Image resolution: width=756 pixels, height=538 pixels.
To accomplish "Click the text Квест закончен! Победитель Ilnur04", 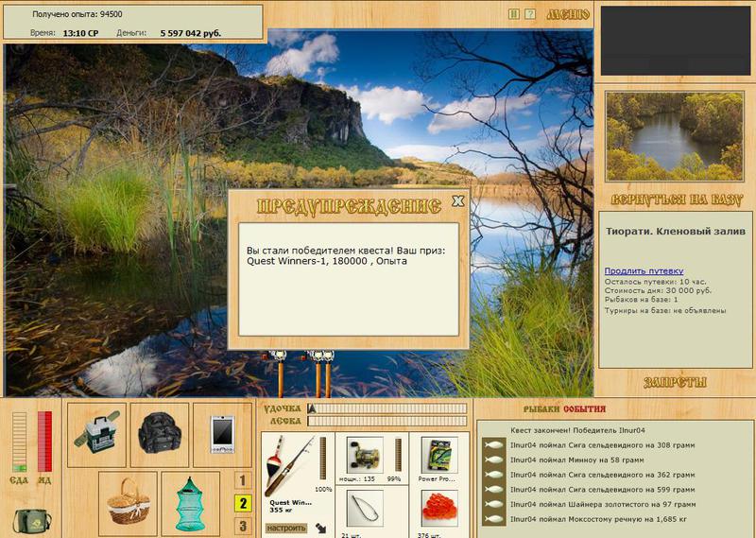I will 577,430.
